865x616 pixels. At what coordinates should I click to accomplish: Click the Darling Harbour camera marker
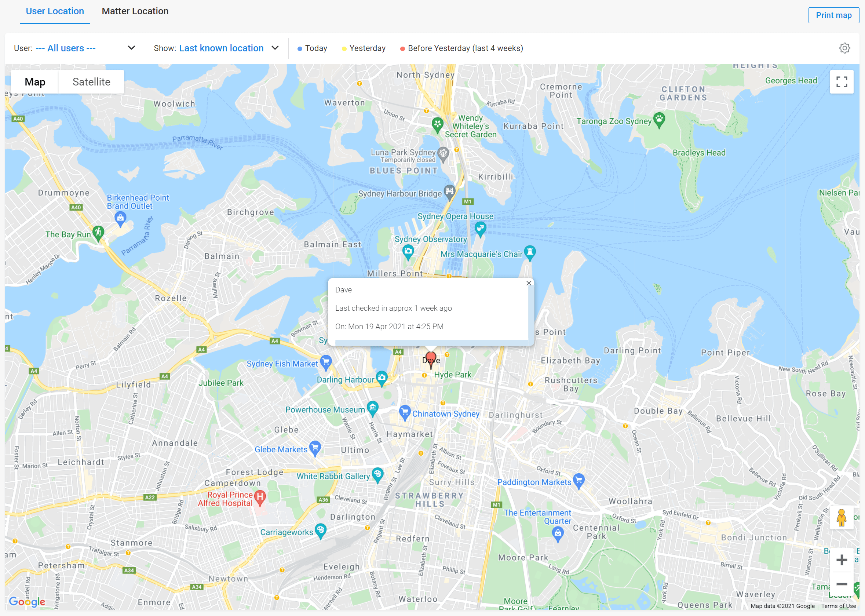382,379
